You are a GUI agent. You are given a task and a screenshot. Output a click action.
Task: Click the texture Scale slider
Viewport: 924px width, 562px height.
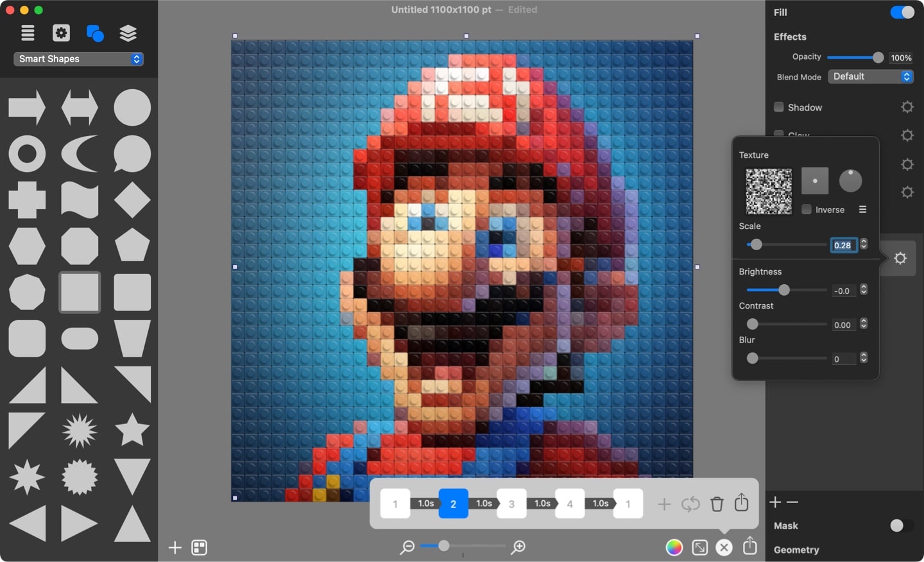pyautogui.click(x=787, y=244)
